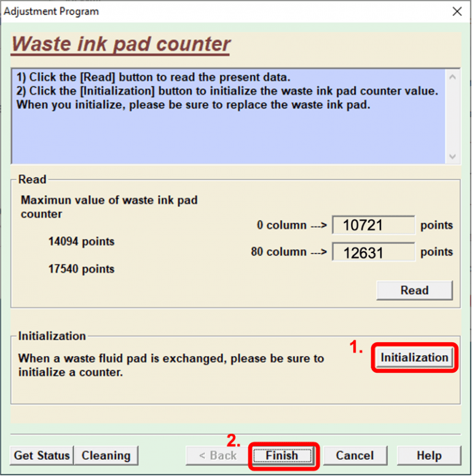Click the Initialization button

click(x=414, y=357)
